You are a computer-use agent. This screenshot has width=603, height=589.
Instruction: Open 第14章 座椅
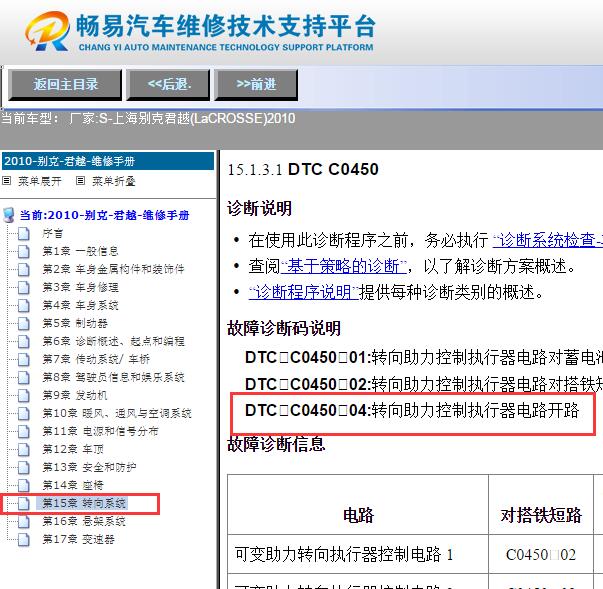click(x=73, y=485)
